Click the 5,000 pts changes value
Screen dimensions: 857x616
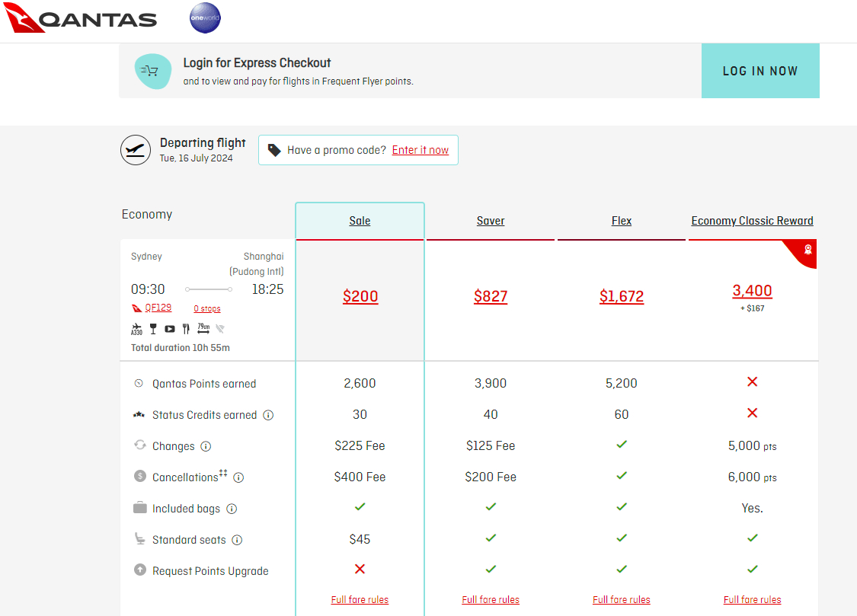click(x=752, y=445)
